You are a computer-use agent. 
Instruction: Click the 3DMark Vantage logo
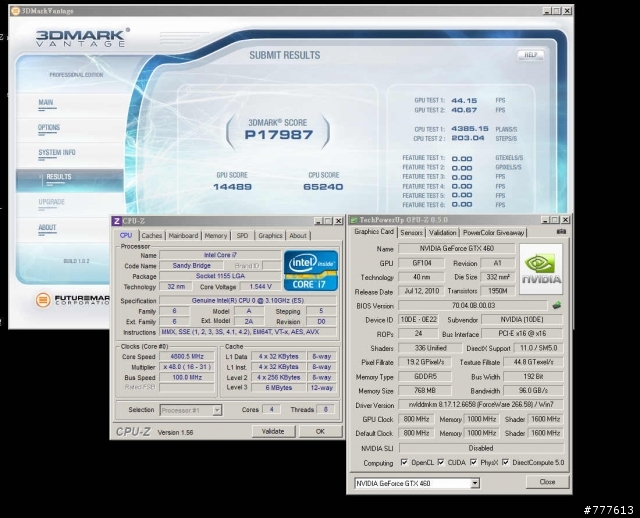82,37
